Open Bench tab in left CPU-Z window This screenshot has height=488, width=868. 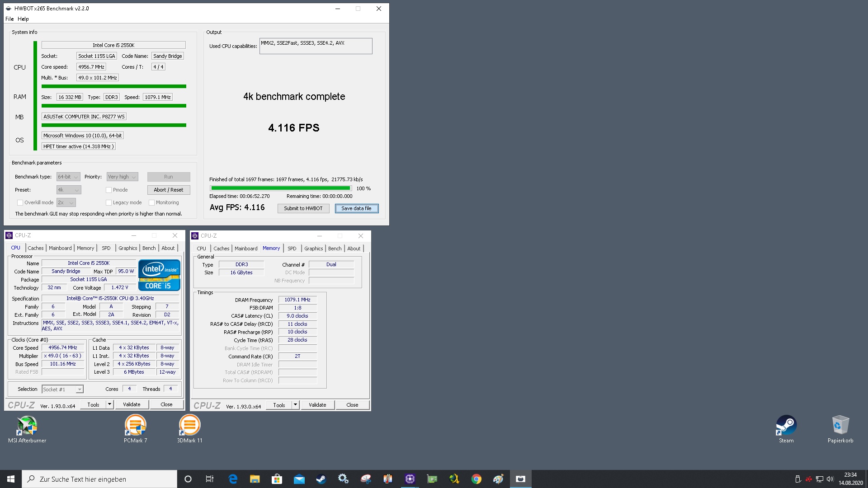(149, 248)
